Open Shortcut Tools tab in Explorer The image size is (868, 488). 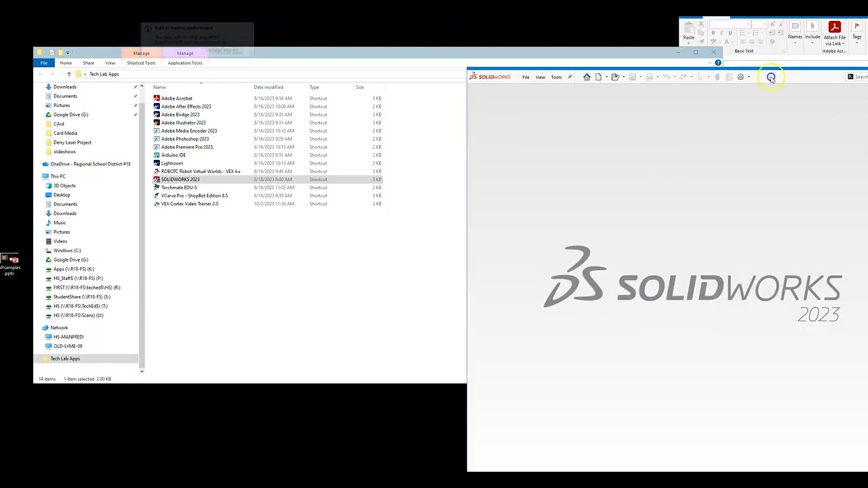coord(141,63)
